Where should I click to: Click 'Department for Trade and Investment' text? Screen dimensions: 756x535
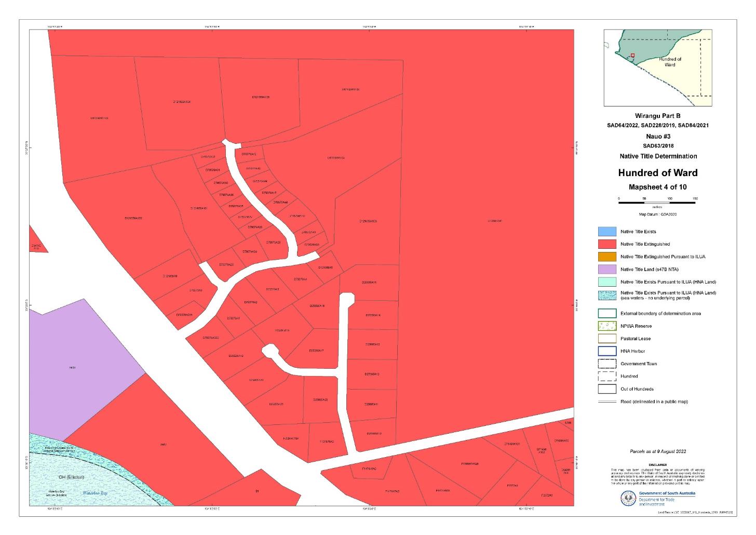(x=658, y=502)
